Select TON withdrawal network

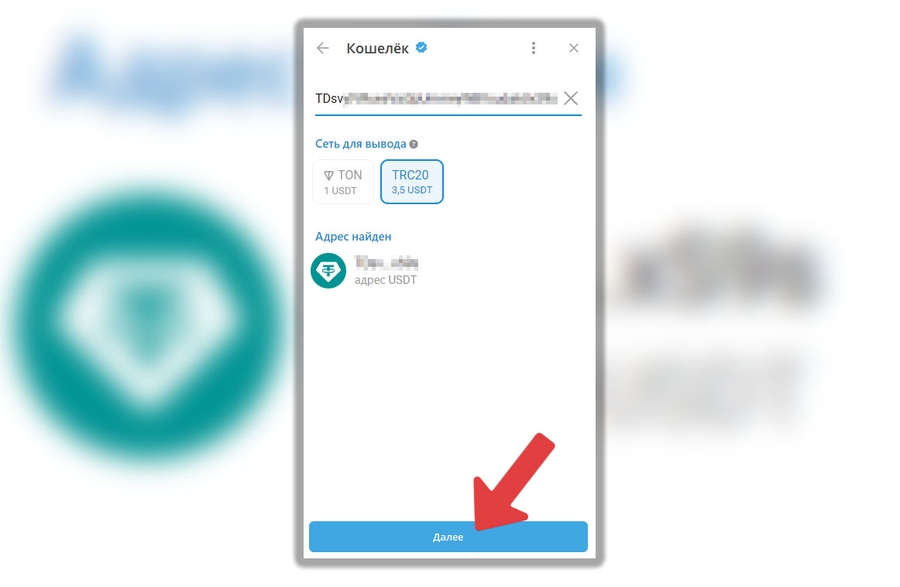[x=343, y=182]
